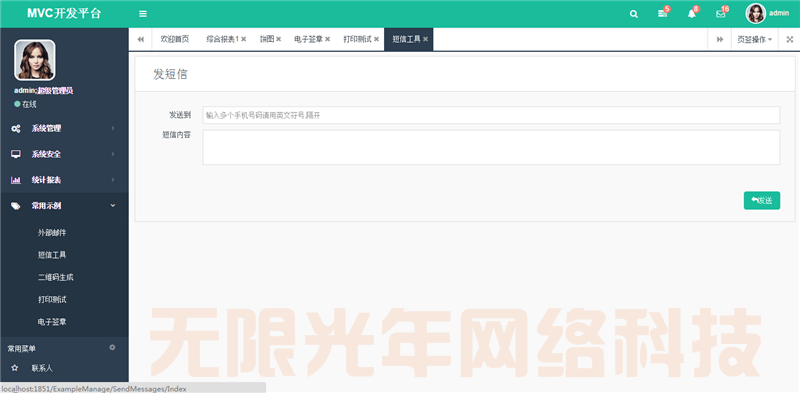Click the 在线 status indicator

(x=26, y=104)
